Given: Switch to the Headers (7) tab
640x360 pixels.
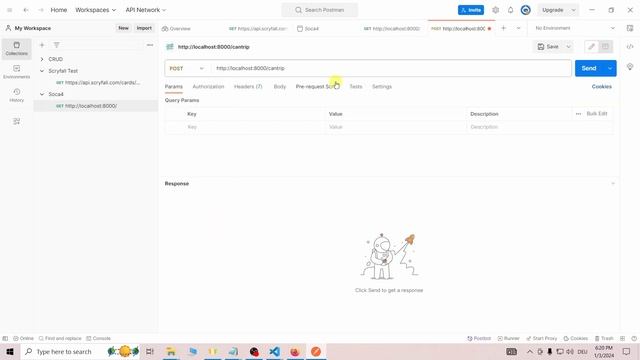Looking at the screenshot, I should [x=248, y=87].
